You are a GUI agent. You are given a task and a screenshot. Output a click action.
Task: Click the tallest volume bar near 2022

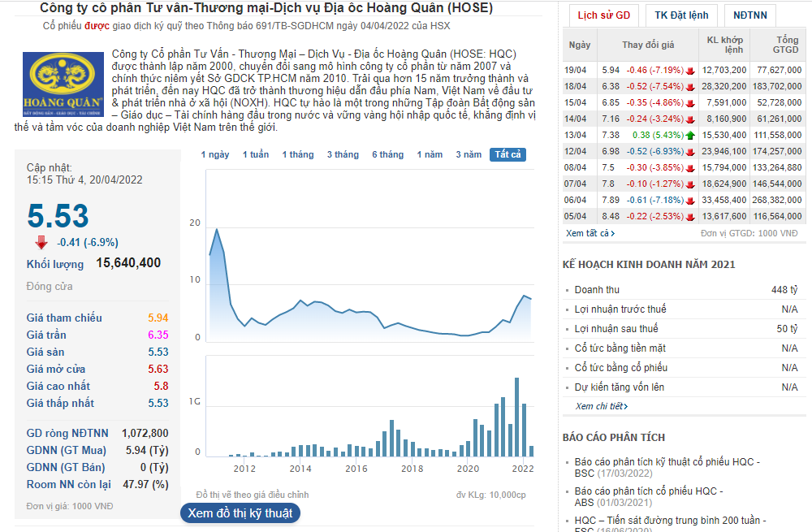click(516, 417)
